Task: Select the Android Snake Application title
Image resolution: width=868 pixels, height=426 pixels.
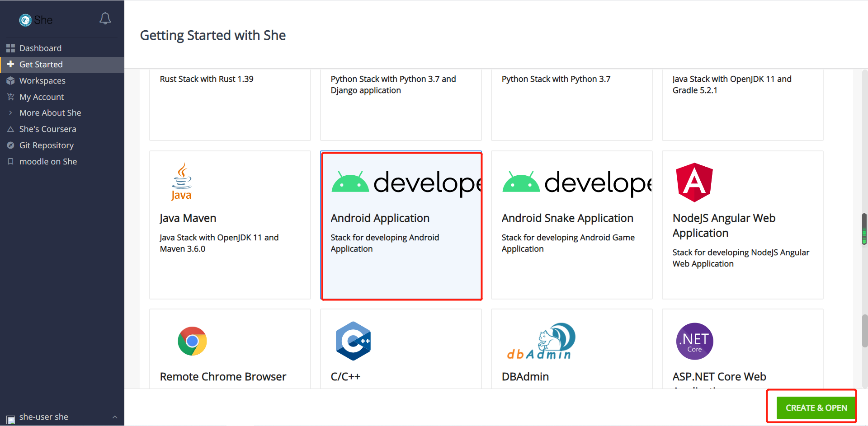Action: click(567, 218)
